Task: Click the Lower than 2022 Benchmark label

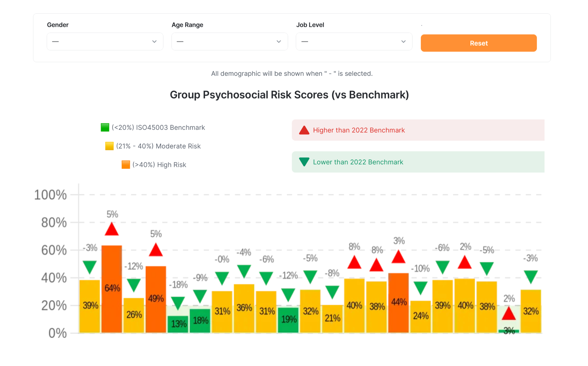Action: 358,162
